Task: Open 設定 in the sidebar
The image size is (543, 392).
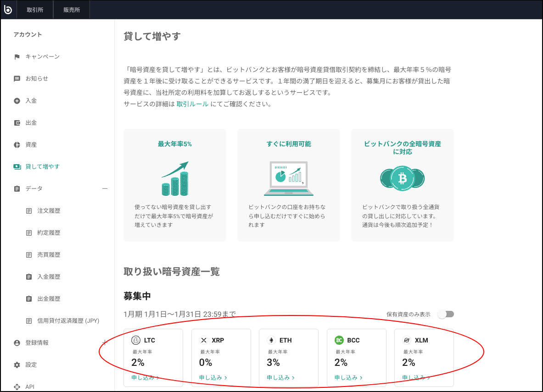Action: (31, 364)
